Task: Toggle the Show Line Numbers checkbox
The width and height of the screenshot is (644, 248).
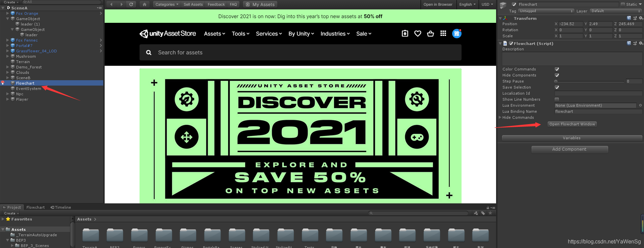Action: point(557,99)
